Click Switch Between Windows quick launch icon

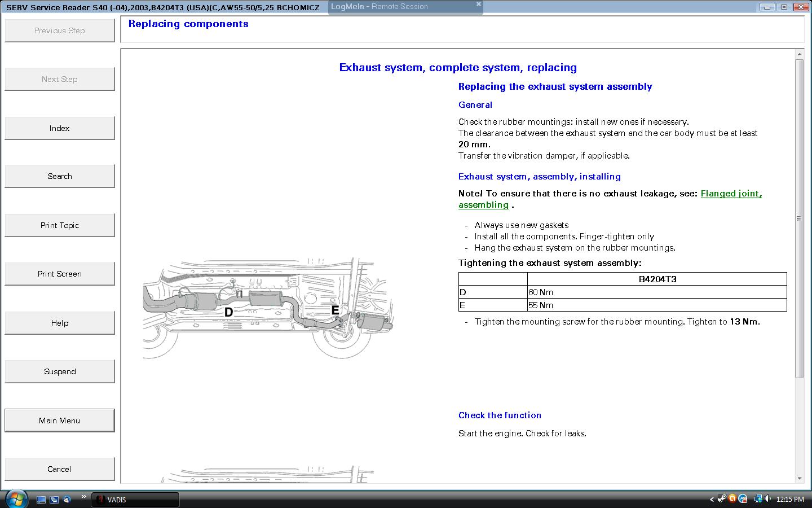[54, 500]
